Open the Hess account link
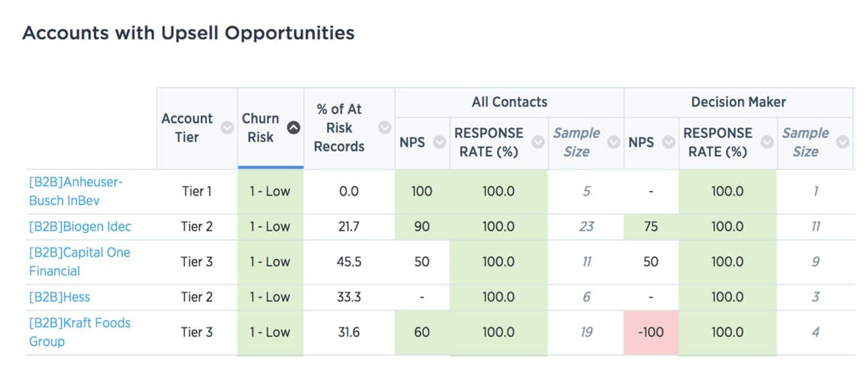 (x=60, y=297)
